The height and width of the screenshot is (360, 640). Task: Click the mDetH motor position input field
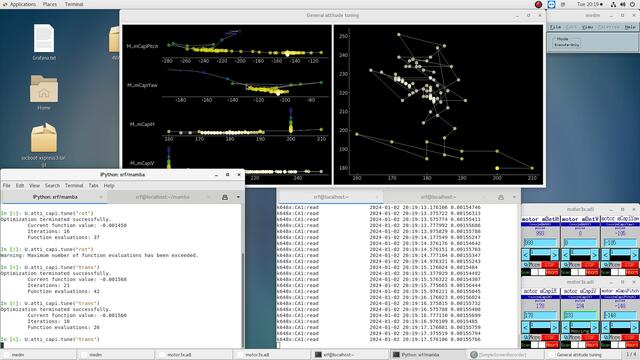tap(540, 243)
